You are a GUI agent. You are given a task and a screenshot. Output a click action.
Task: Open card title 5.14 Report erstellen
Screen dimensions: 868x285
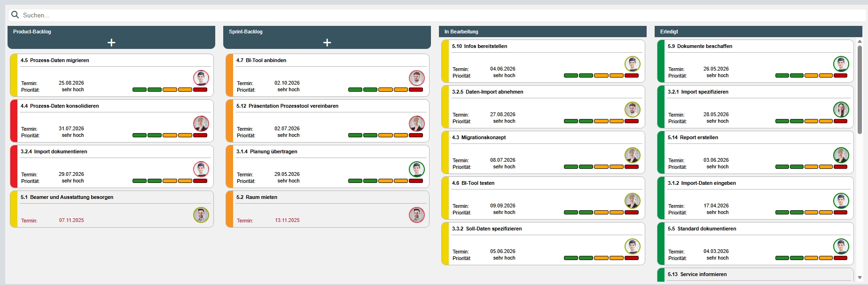click(693, 137)
